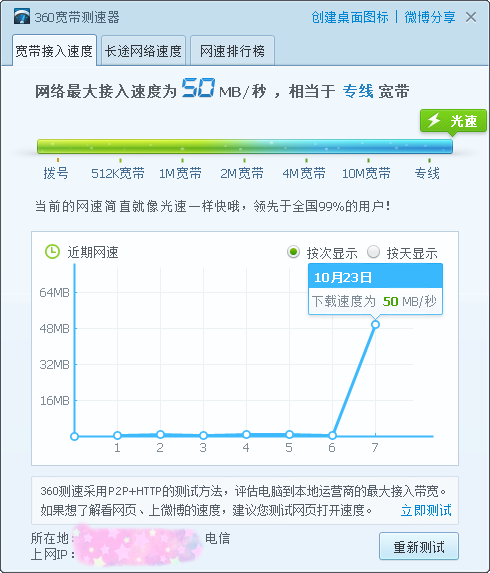The height and width of the screenshot is (573, 490).
Task: Click the large 50 speed value
Action: point(198,88)
